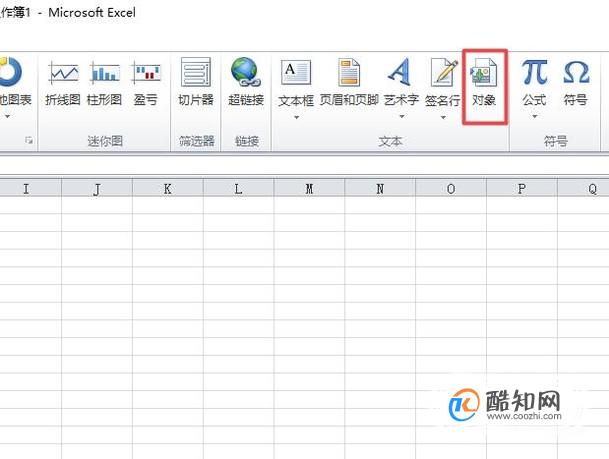The height and width of the screenshot is (459, 609).
Task: Click the Microsoft Excel title text
Action: (x=92, y=12)
